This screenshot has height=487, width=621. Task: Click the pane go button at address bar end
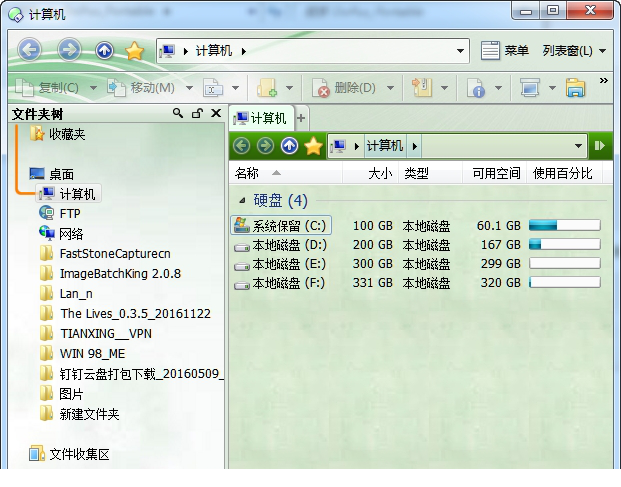600,146
